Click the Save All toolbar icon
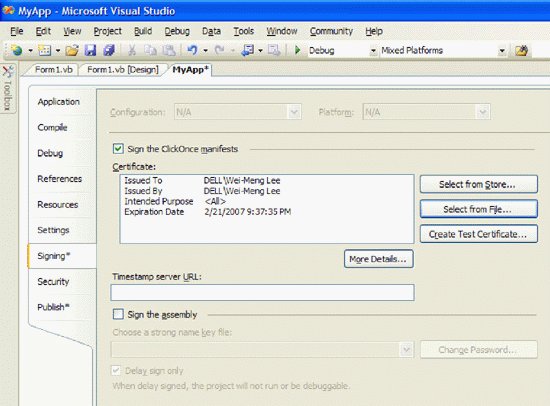 (109, 51)
